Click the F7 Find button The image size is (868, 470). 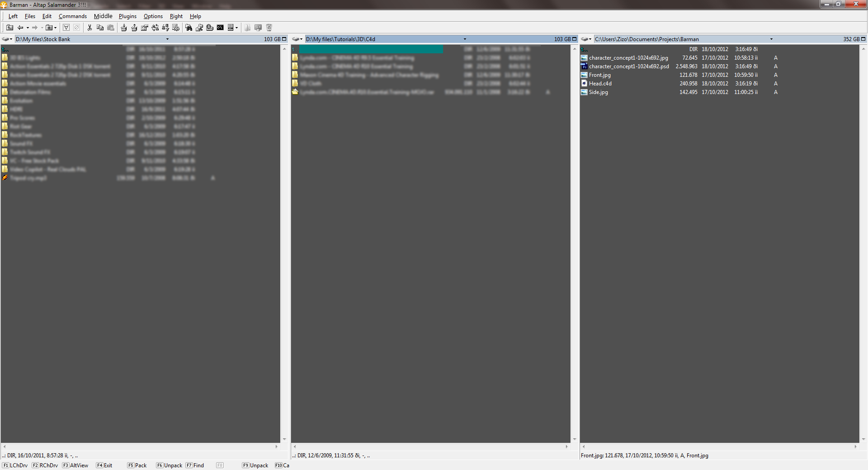[195, 465]
